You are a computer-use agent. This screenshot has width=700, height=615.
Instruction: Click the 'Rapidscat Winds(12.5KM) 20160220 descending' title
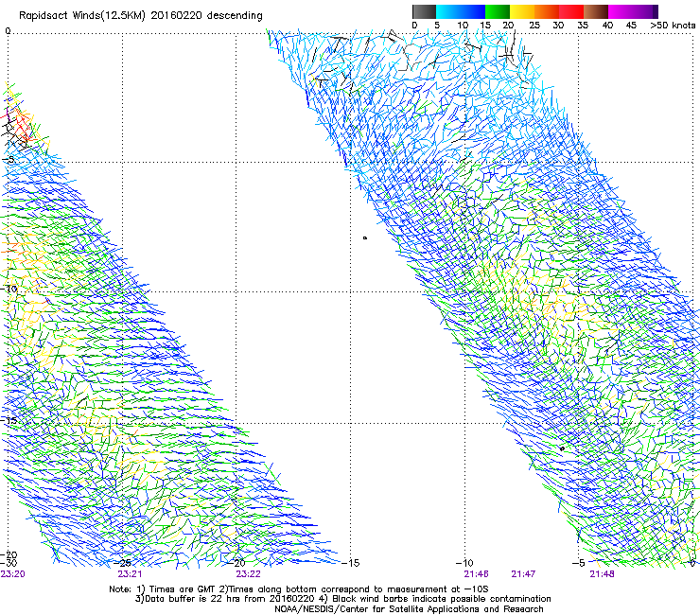[141, 16]
